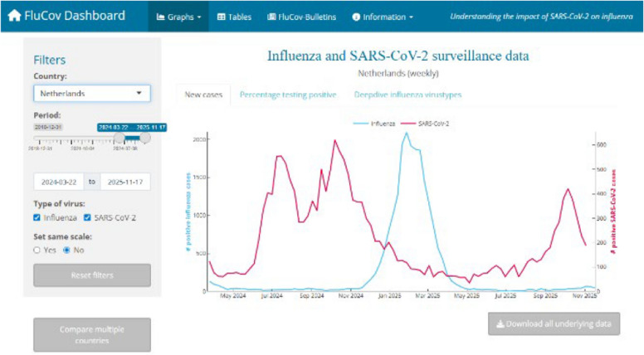Click the download icon on underlying data button

pyautogui.click(x=500, y=323)
